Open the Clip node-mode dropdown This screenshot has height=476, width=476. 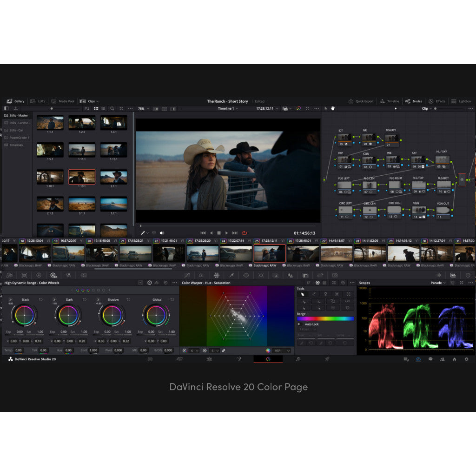coord(427,108)
